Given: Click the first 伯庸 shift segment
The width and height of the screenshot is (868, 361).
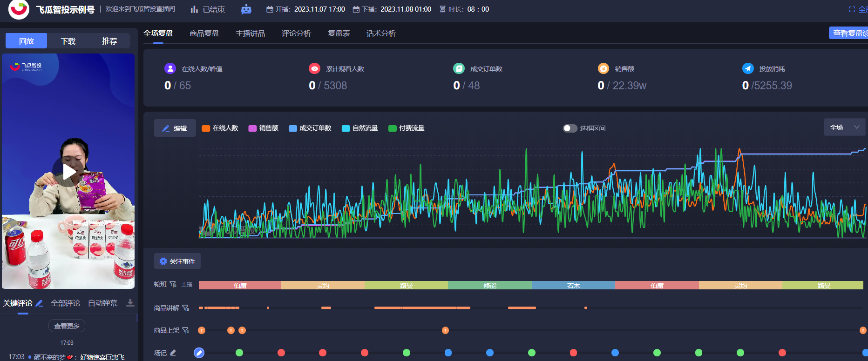Looking at the screenshot, I should [x=240, y=285].
